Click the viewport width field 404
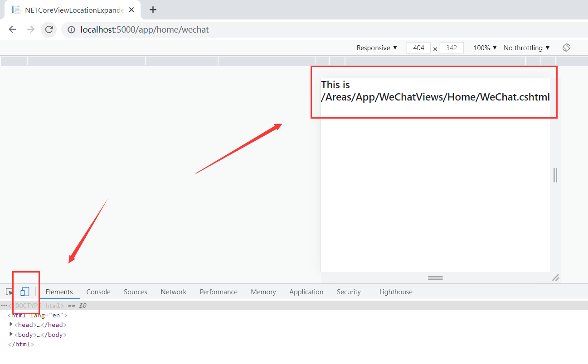Viewport: 588px width, 364px height. pyautogui.click(x=418, y=48)
